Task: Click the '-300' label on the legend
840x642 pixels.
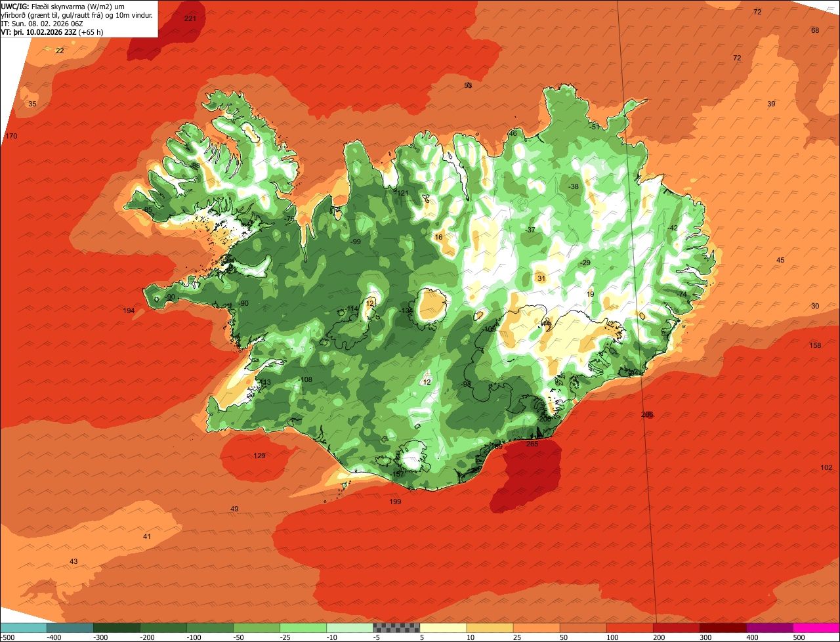Action: (x=100, y=637)
